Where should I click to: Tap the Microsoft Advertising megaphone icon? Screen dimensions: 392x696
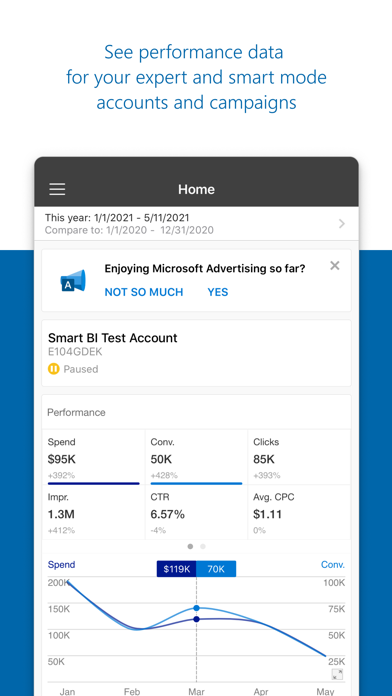73,281
